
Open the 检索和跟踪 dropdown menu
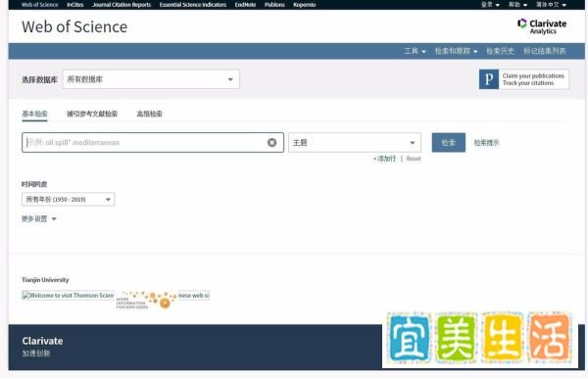click(x=456, y=51)
